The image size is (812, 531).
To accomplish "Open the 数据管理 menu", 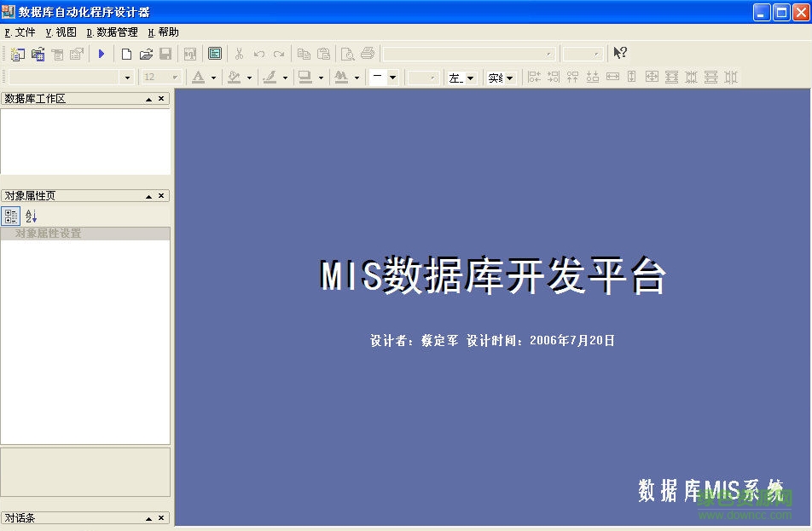I will pos(113,32).
